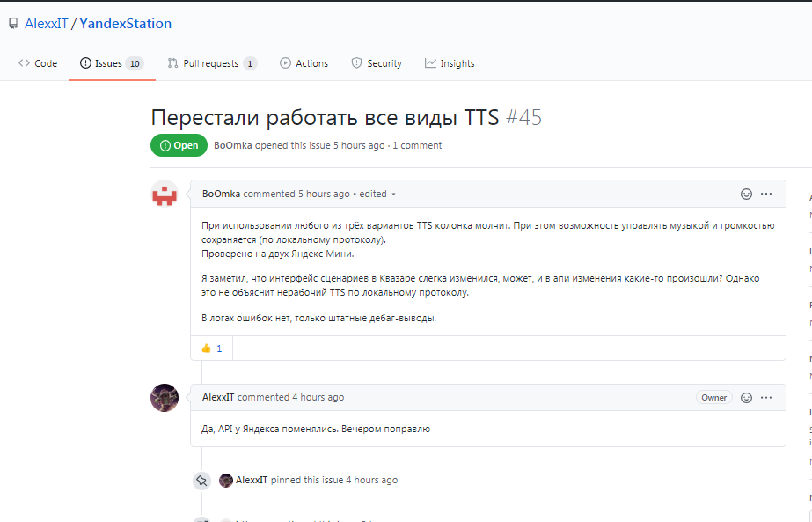Open the options menu on AlexxIT's comment
812x522 pixels.
coord(766,398)
